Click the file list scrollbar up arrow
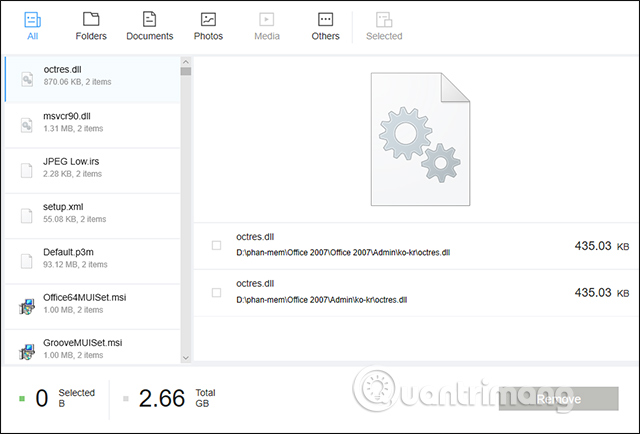 186,61
